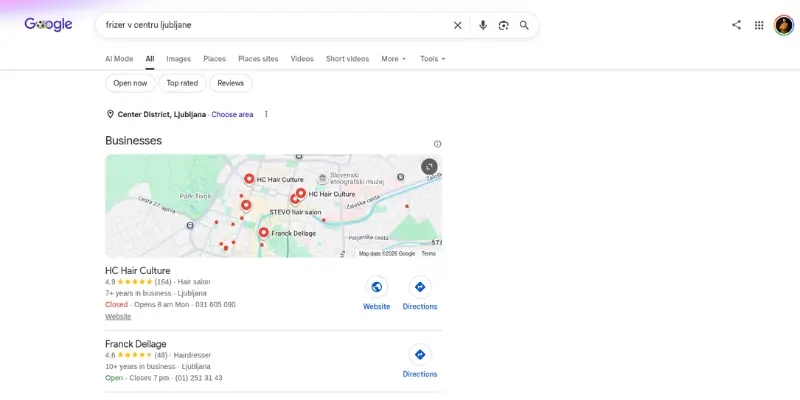
Task: Click the Choose area link
Action: [232, 114]
